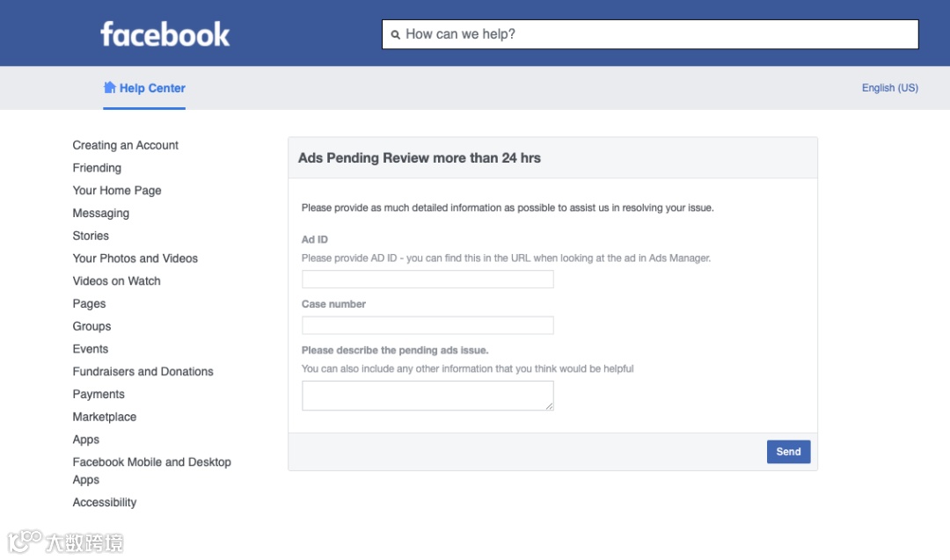The height and width of the screenshot is (560, 950).
Task: Click the 'Please provide as much detailed information' text
Action: 508,207
